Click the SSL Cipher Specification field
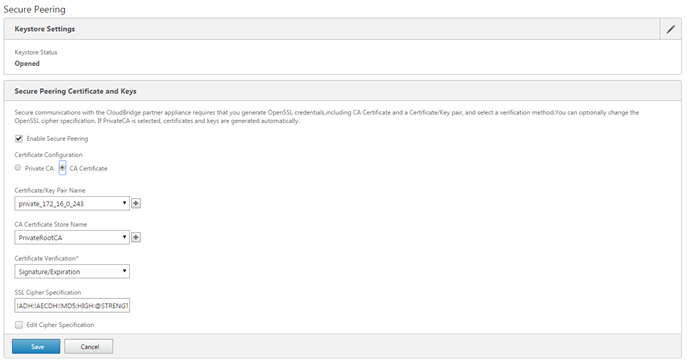Screen dimensions: 687x361 coord(72,305)
